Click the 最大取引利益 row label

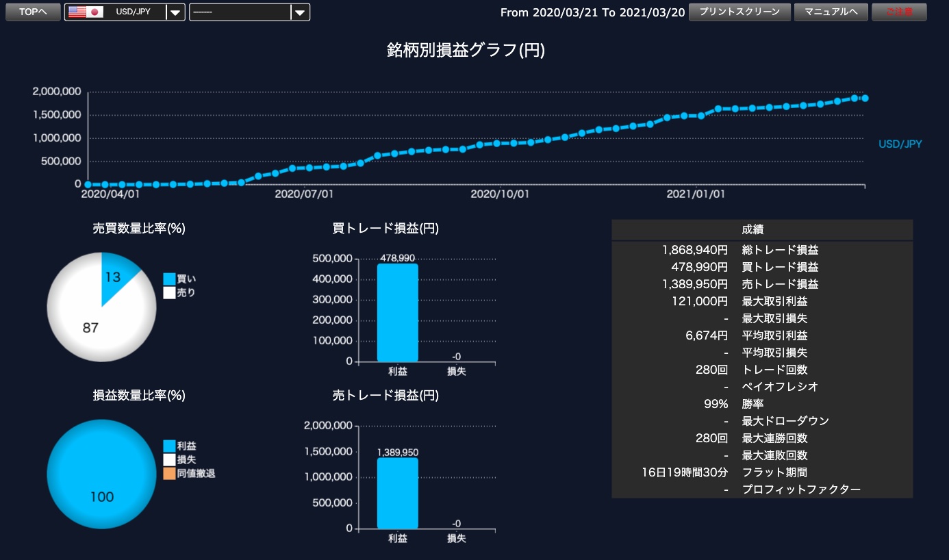(x=774, y=301)
